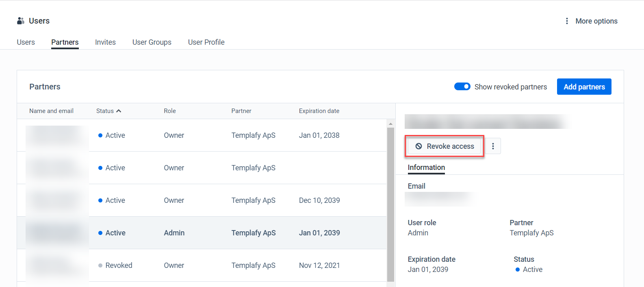The height and width of the screenshot is (287, 644).
Task: Click Jan 01, 2039 in details panel
Action: [428, 270]
